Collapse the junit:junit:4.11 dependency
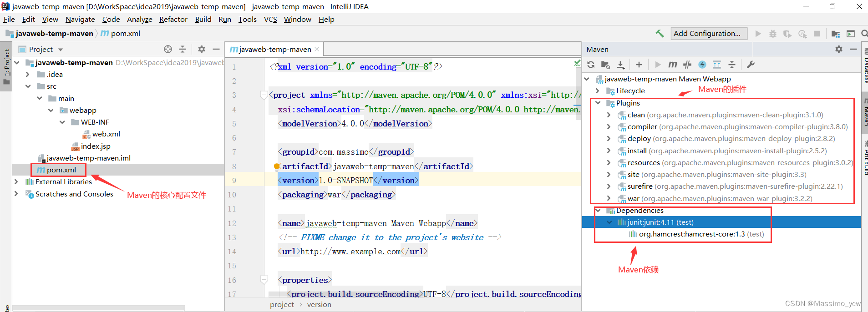 [x=609, y=222]
